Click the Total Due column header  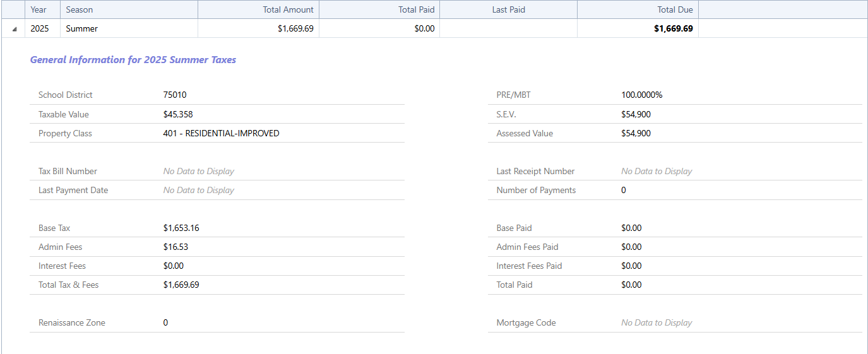pyautogui.click(x=675, y=9)
